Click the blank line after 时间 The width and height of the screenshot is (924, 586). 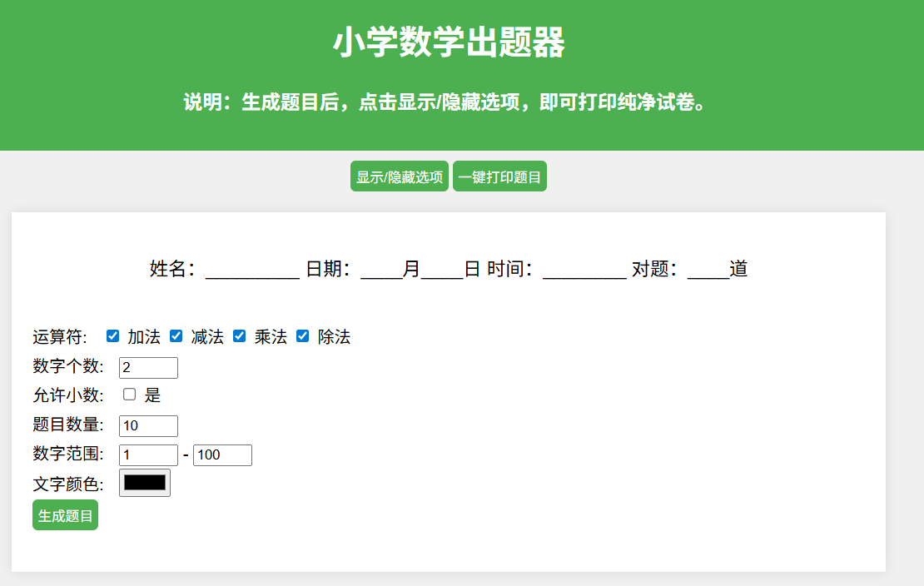tap(584, 271)
